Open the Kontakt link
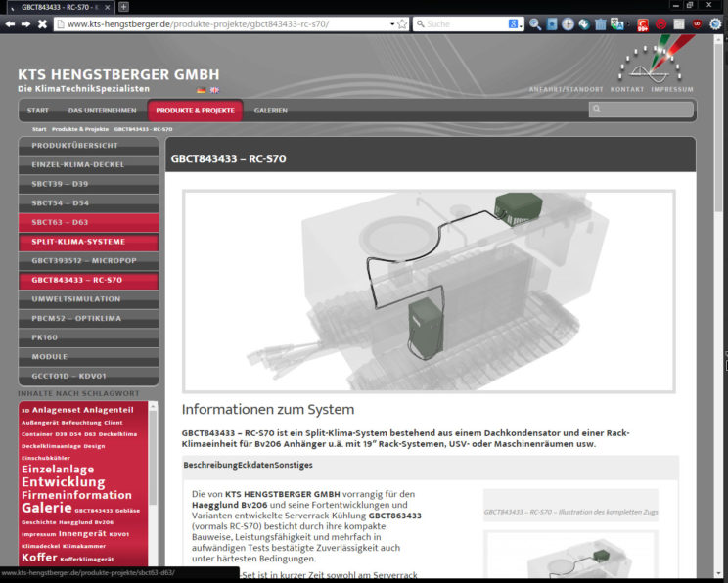This screenshot has height=583, width=728. click(627, 89)
